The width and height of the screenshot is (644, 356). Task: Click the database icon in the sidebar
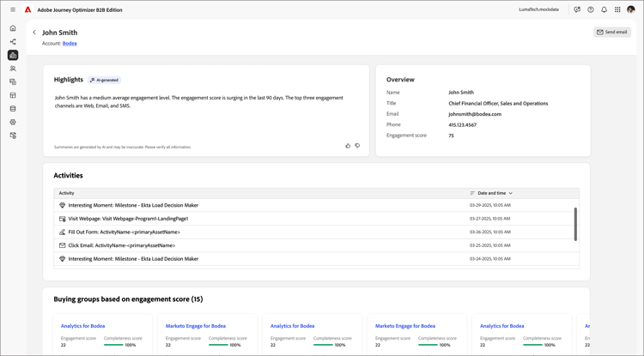(13, 109)
